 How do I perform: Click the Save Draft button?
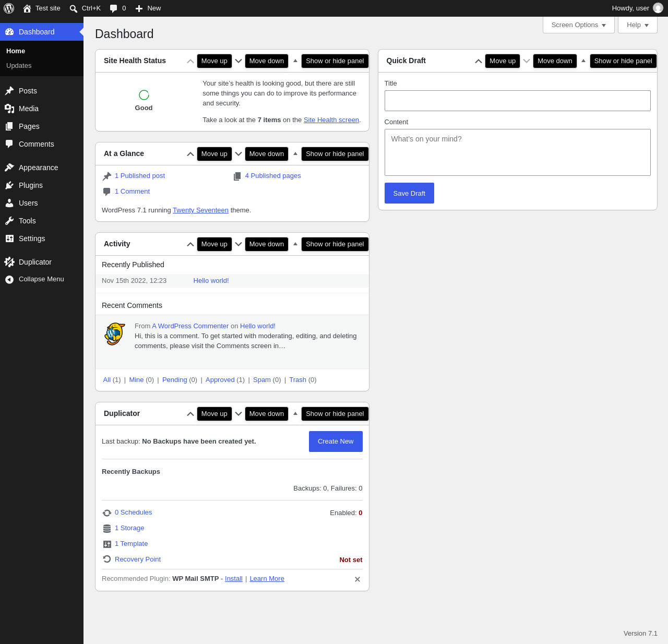pos(409,193)
